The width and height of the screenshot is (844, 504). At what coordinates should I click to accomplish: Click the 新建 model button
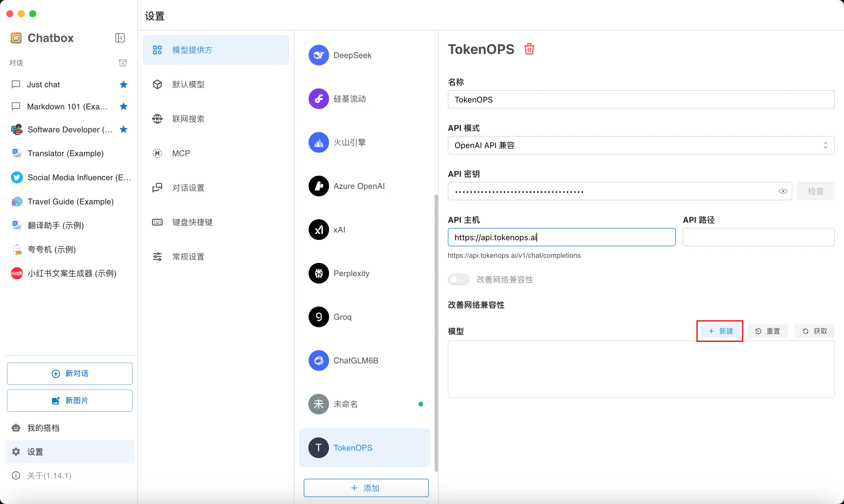pyautogui.click(x=720, y=331)
